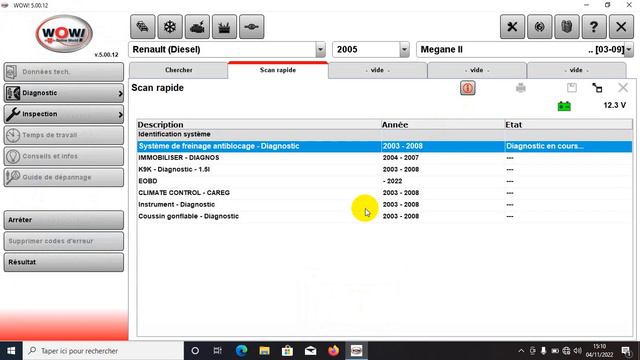The width and height of the screenshot is (640, 360).
Task: Switch to the Chercher tab
Action: [178, 70]
